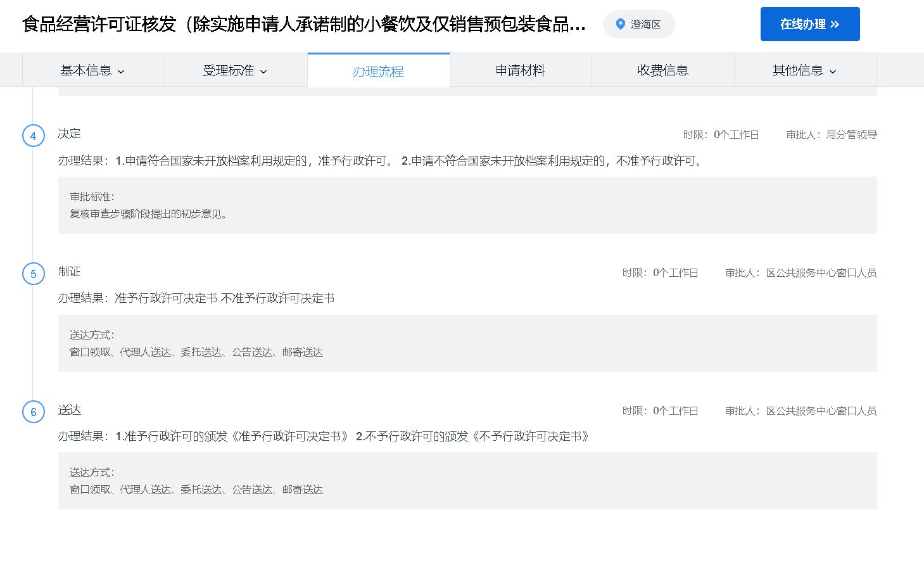Switch to the 申请材料 tab
This screenshot has width=924, height=572.
point(521,70)
